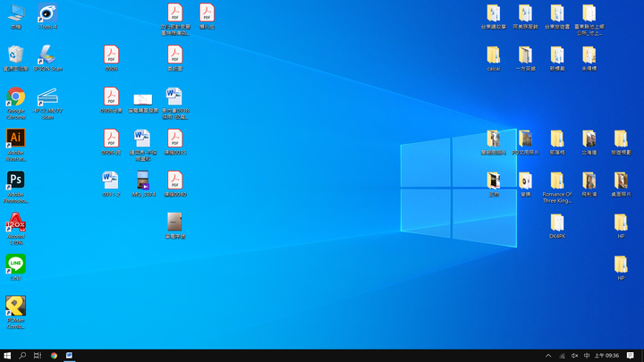Select the HP CLJM277 Scan shortcut
Image resolution: width=644 pixels, height=362 pixels.
[47, 104]
